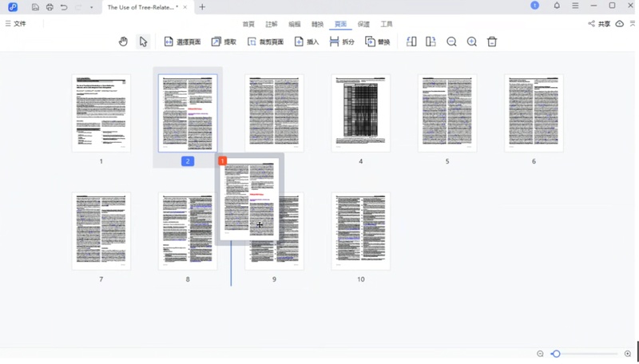The width and height of the screenshot is (639, 364).
Task: Click the 提取 extract button
Action: pos(224,42)
